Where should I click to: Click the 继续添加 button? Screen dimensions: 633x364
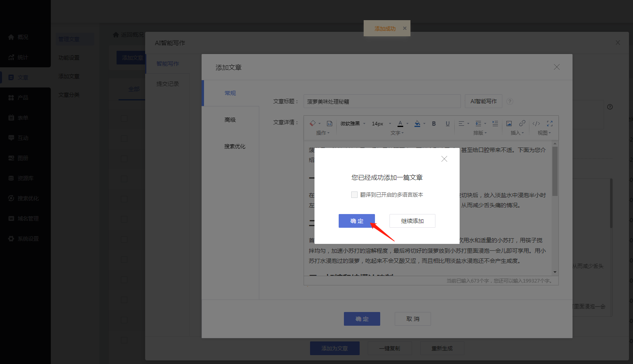(412, 221)
